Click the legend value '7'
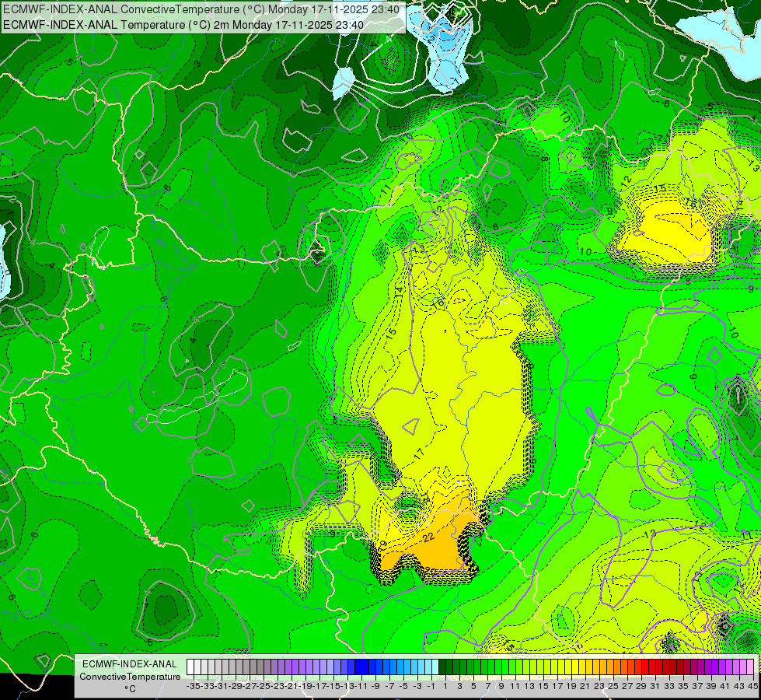This screenshot has width=761, height=700. 487,686
